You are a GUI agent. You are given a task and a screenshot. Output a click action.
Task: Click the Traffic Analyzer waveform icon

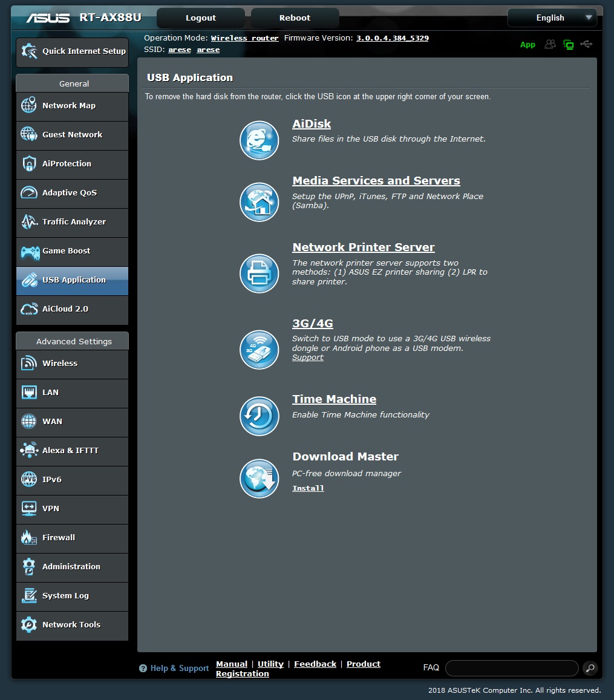(29, 221)
